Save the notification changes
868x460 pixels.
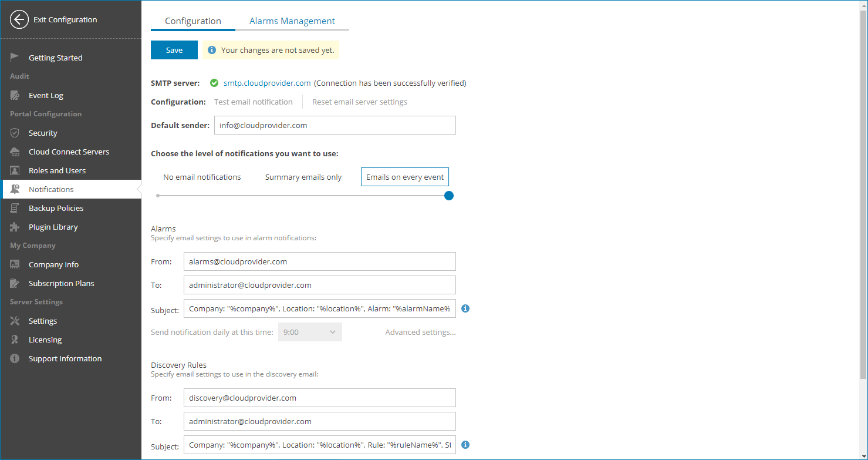tap(174, 50)
